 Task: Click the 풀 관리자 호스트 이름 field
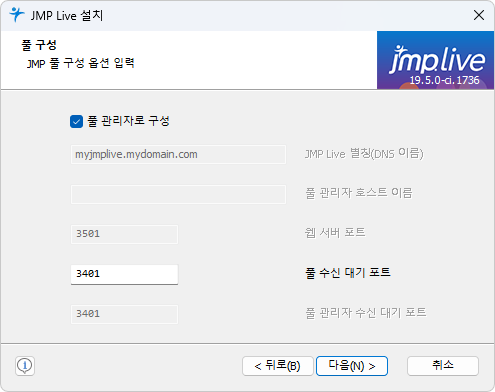pos(178,194)
